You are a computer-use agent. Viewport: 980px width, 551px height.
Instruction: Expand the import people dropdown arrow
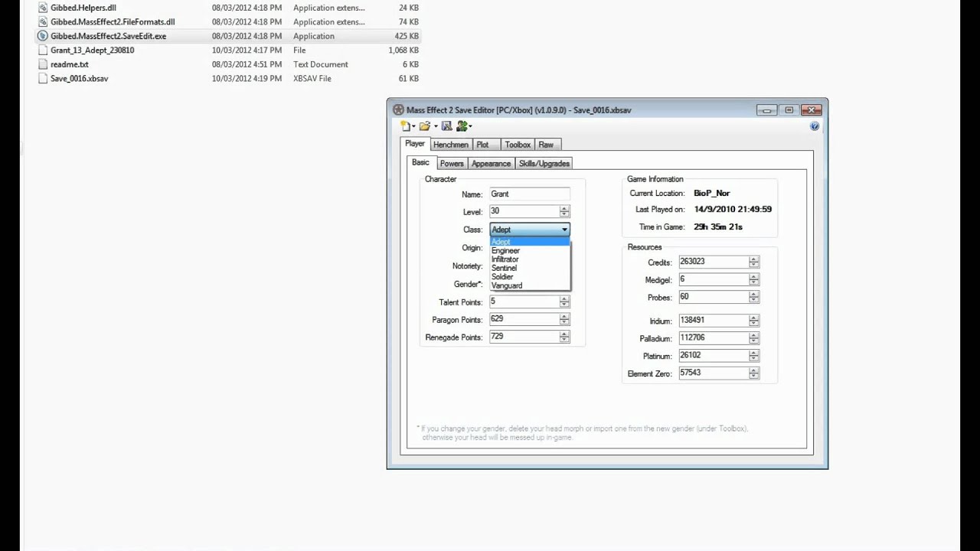(470, 126)
